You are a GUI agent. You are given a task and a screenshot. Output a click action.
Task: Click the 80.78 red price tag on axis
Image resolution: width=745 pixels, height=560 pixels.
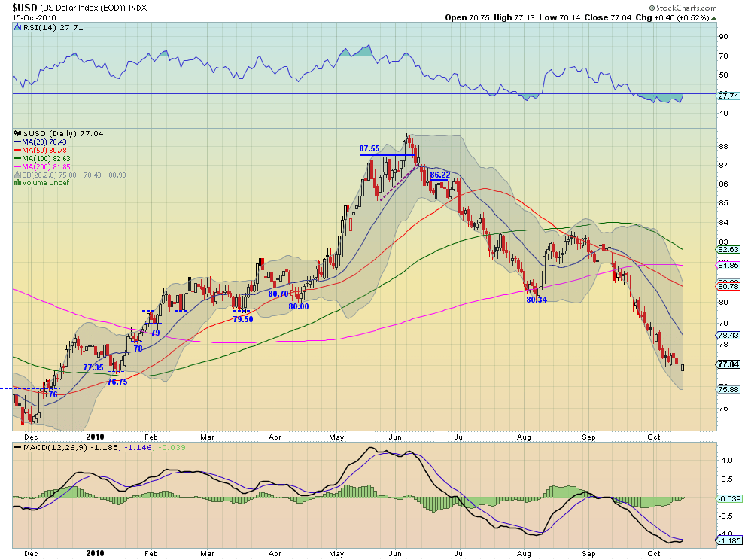728,287
